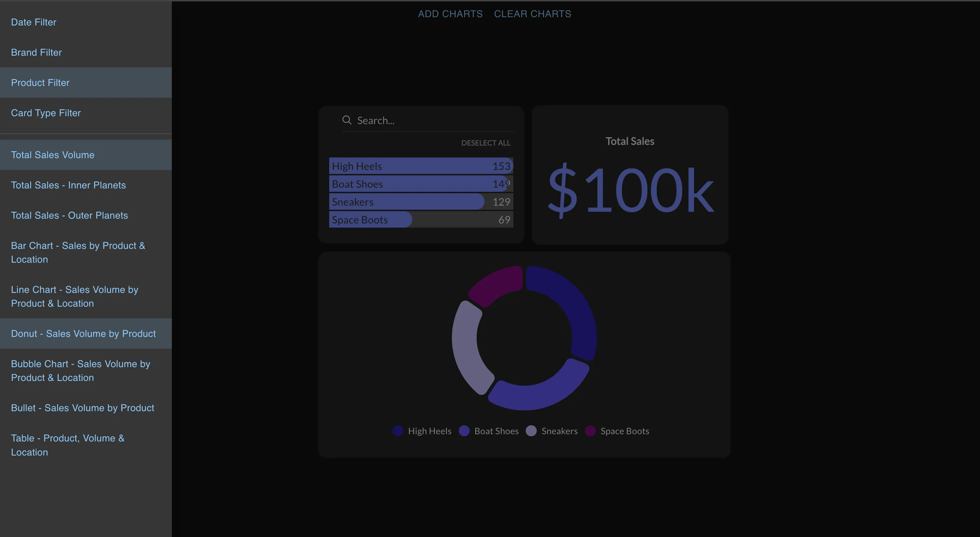Toggle the Space Boots filter row

point(421,220)
